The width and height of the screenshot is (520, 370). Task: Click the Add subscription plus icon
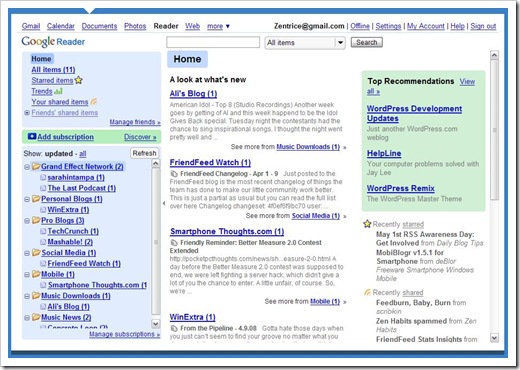point(32,136)
